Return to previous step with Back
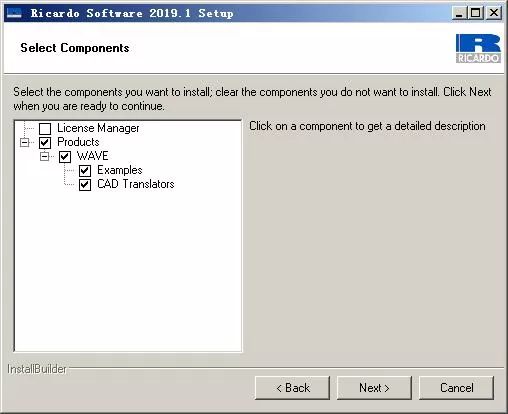 coord(292,388)
